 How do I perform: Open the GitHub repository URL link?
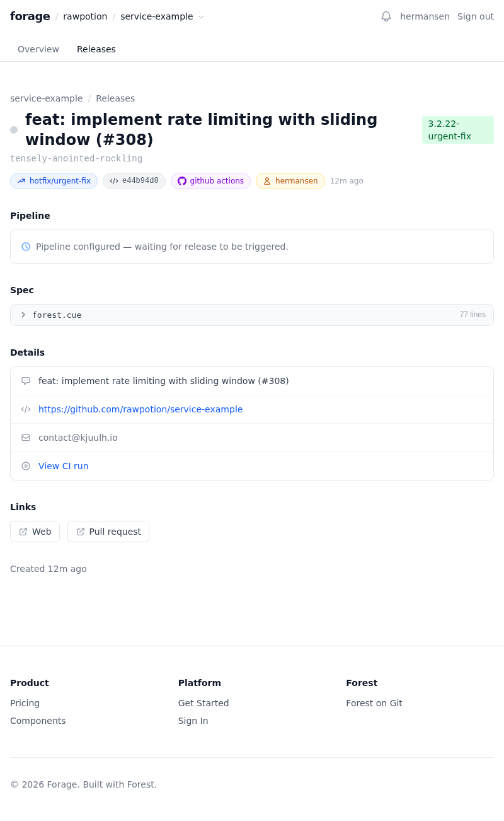point(140,409)
